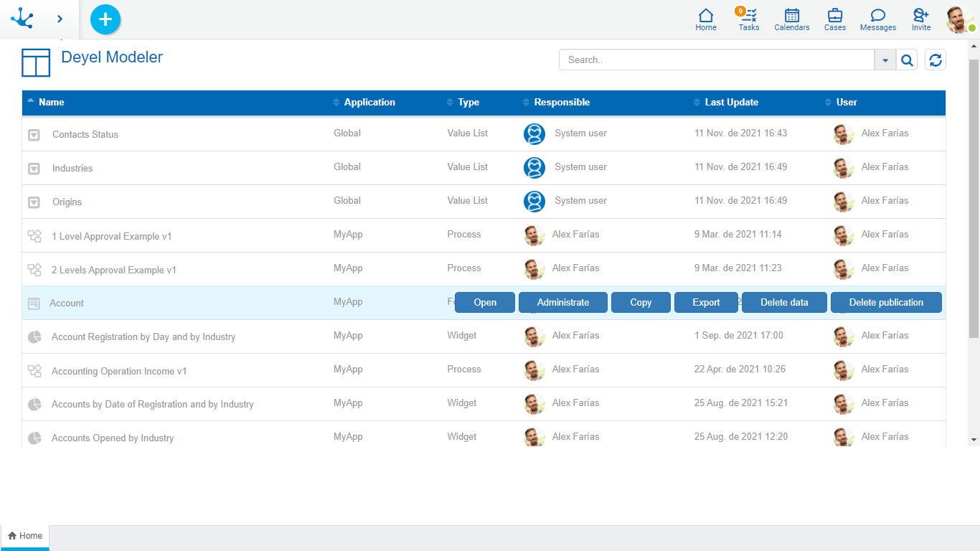
Task: Click the magnifier search button
Action: coord(907,60)
